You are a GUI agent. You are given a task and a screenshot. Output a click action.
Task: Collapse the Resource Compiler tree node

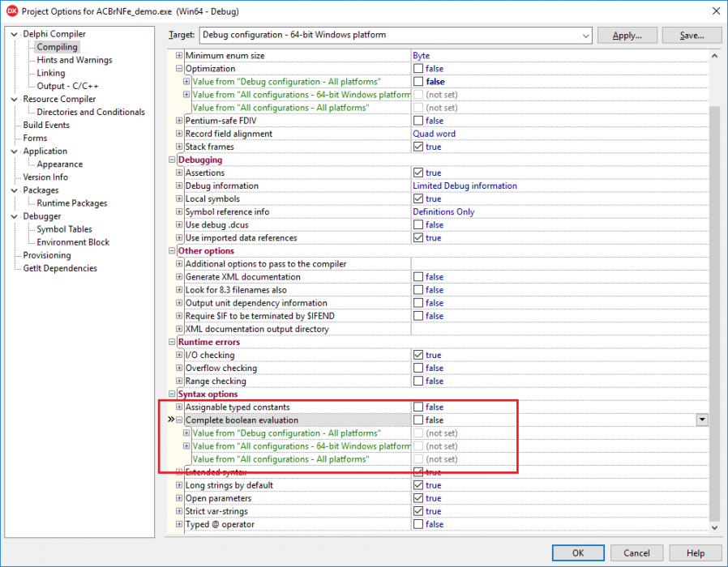15,100
